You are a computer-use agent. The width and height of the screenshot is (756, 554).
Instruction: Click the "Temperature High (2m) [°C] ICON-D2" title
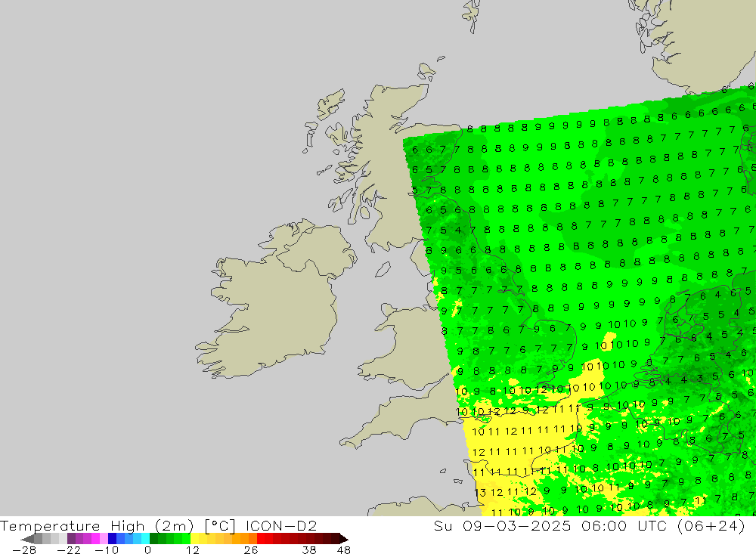158,525
